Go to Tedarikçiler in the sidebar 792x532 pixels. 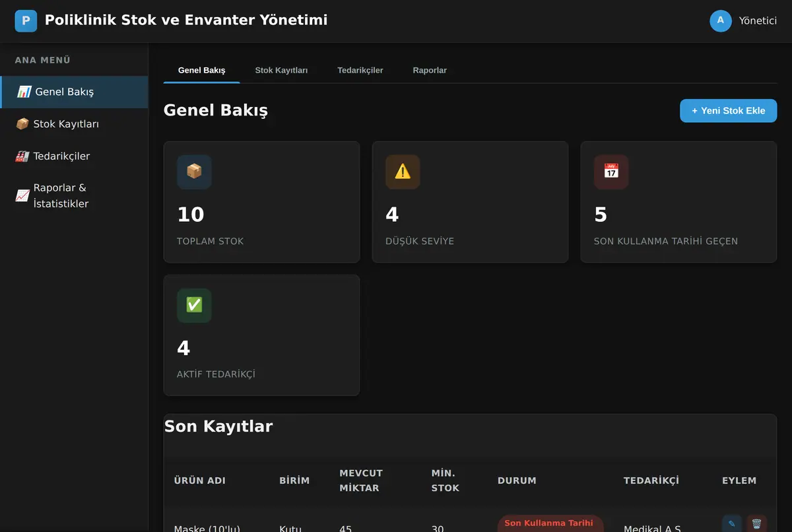(x=74, y=156)
